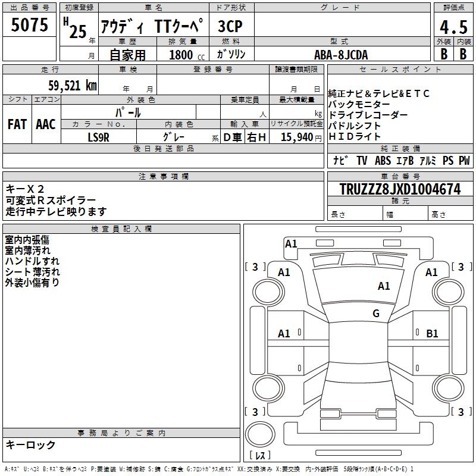
Task: Click the パドルシフト sales point
Action: [355, 126]
